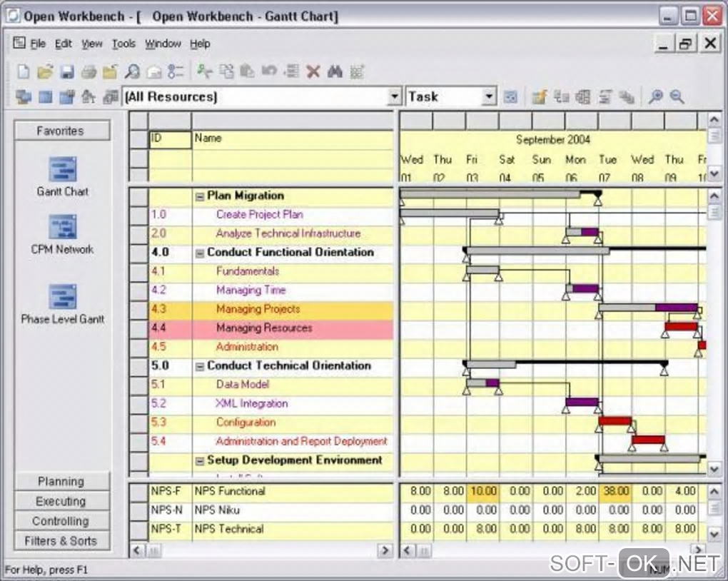Open the CPM Network view icon
Image resolution: width=728 pixels, height=581 pixels.
coord(63,227)
